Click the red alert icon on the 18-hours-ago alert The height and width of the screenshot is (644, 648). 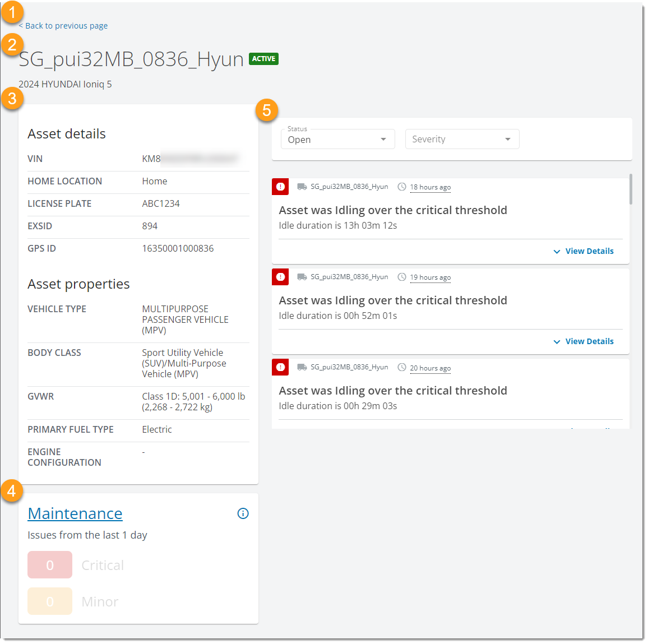[x=280, y=187]
